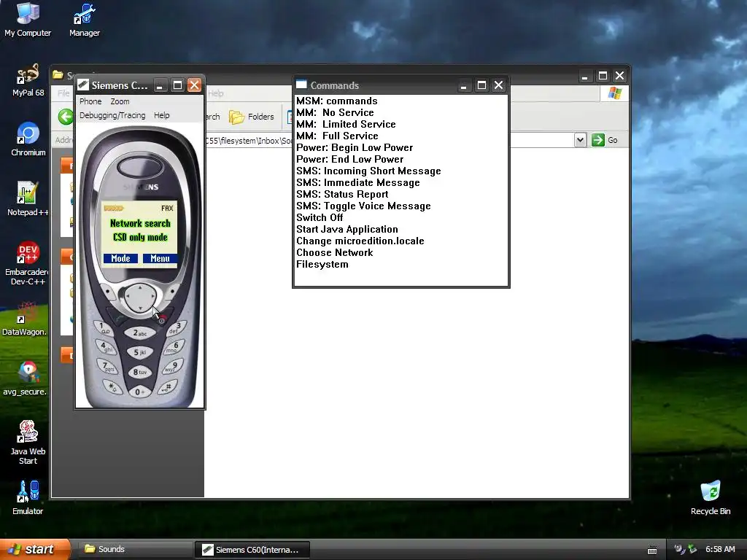Open the DataWagon desktop shortcut
Screen dimensions: 747x560
(24, 318)
